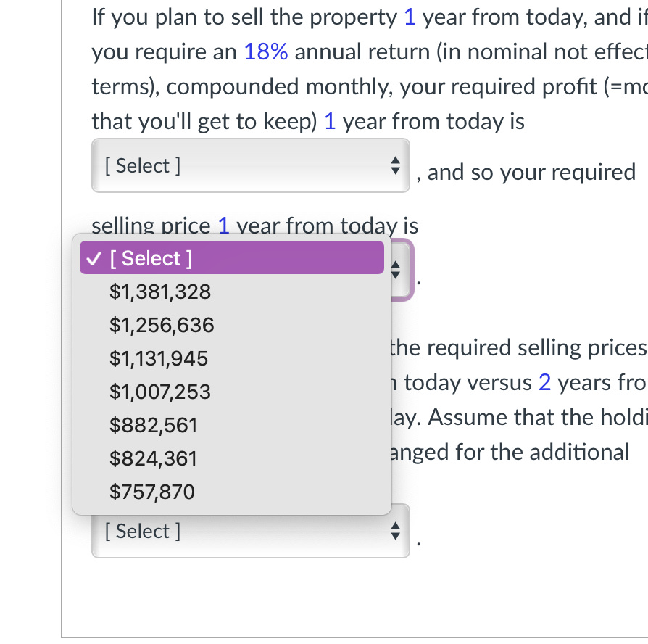
Task: Choose $1,381,328 from the open list
Action: click(160, 292)
